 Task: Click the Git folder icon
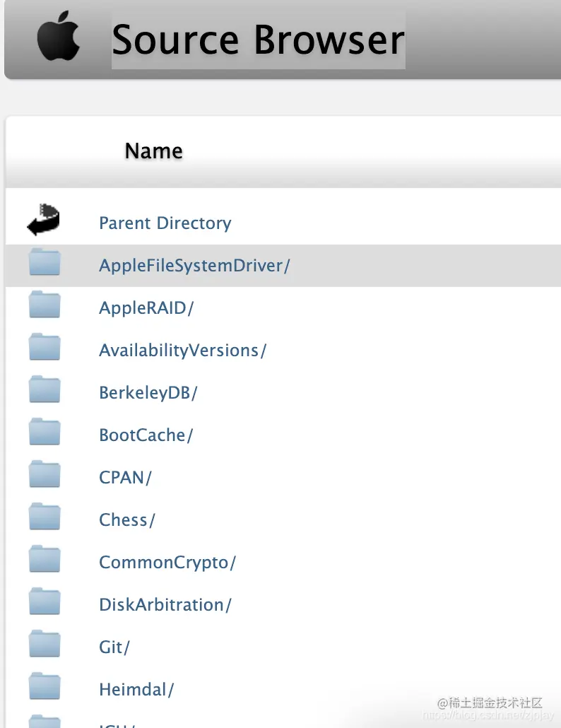45,643
